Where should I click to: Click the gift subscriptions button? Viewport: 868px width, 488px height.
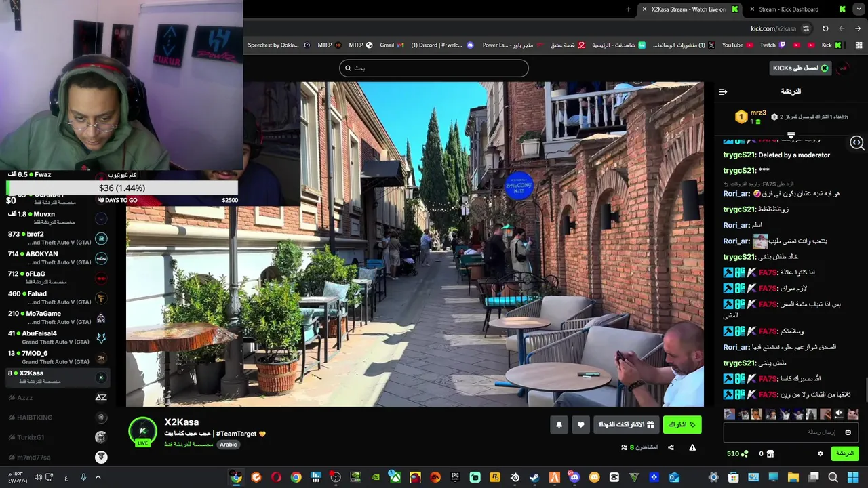coord(627,425)
